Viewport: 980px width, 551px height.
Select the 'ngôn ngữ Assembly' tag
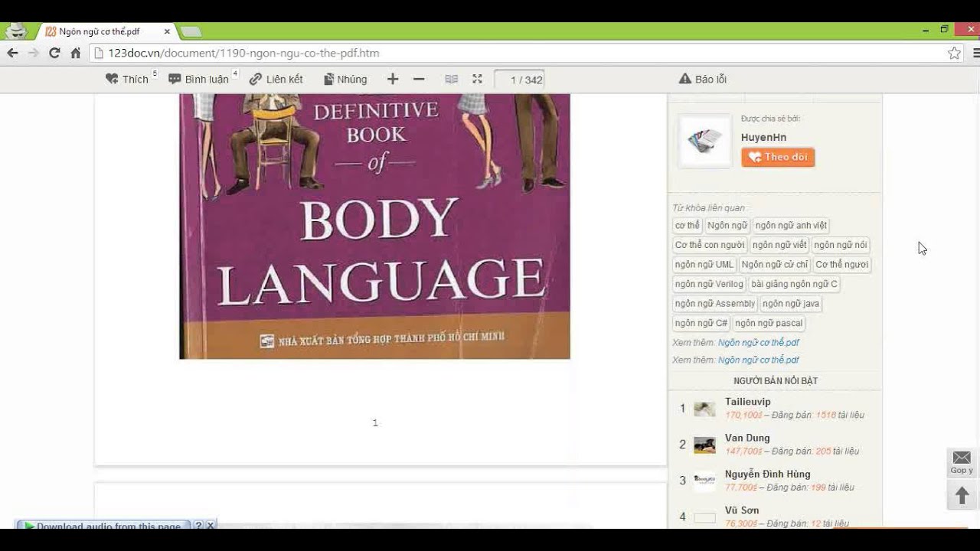pos(715,304)
